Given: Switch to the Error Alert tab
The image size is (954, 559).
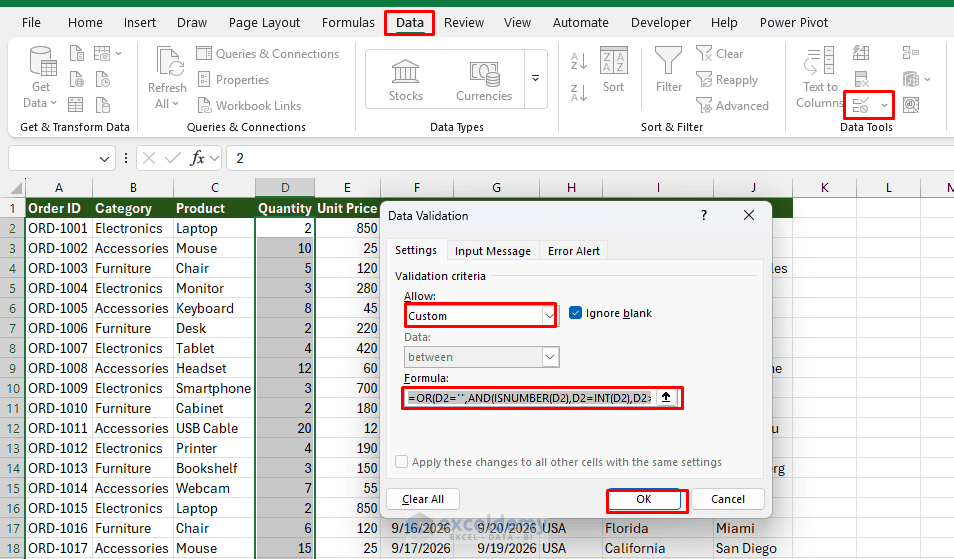Looking at the screenshot, I should tap(573, 251).
